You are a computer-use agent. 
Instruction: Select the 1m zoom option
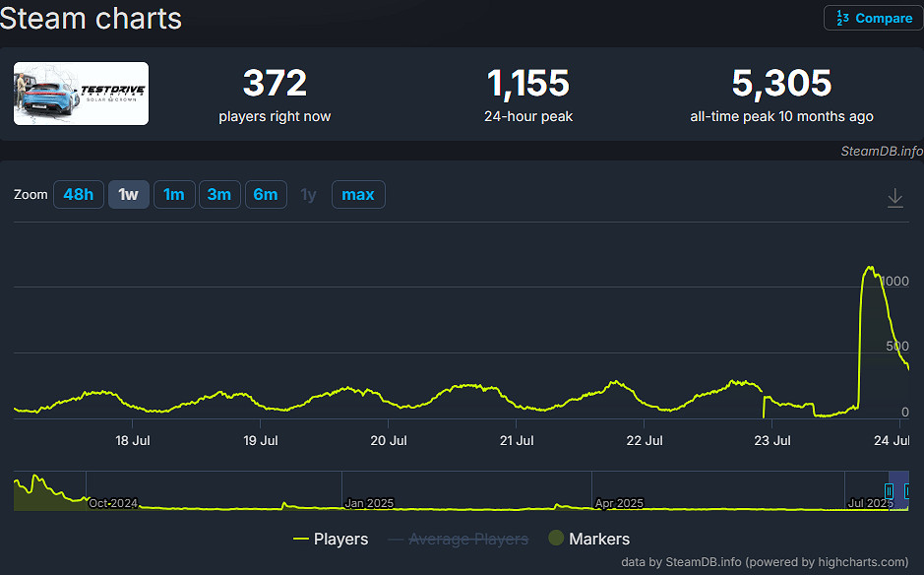click(174, 194)
